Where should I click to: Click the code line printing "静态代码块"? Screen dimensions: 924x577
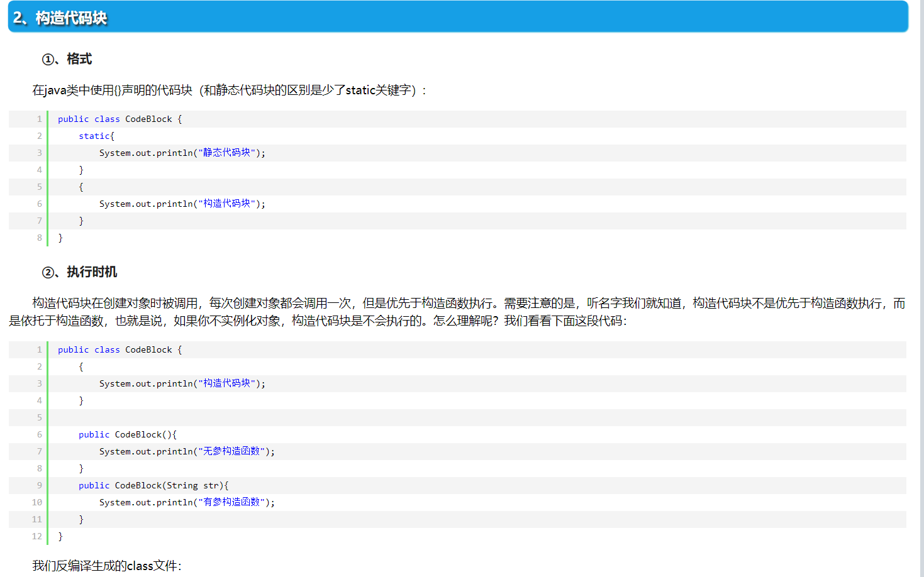[182, 153]
